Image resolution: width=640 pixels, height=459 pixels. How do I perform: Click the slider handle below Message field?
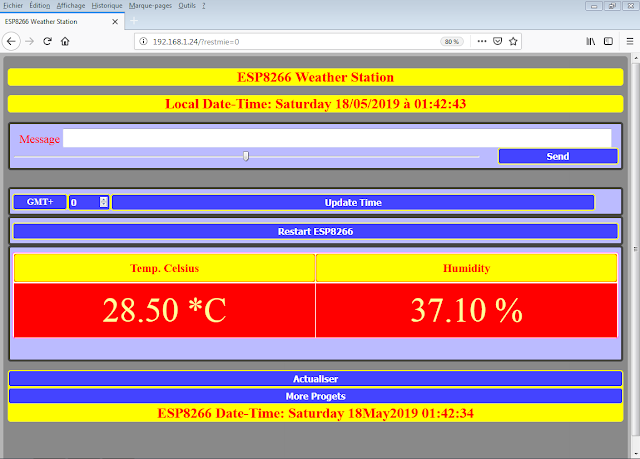coord(246,156)
